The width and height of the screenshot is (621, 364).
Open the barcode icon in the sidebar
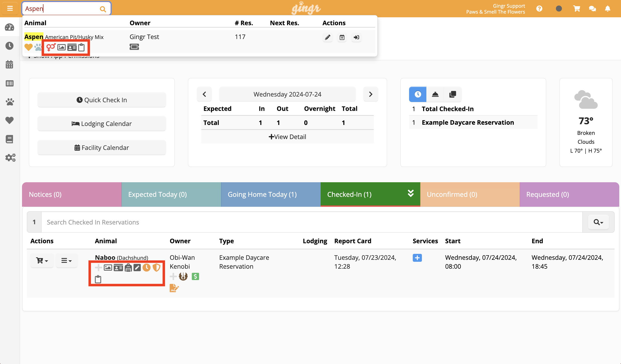click(10, 83)
